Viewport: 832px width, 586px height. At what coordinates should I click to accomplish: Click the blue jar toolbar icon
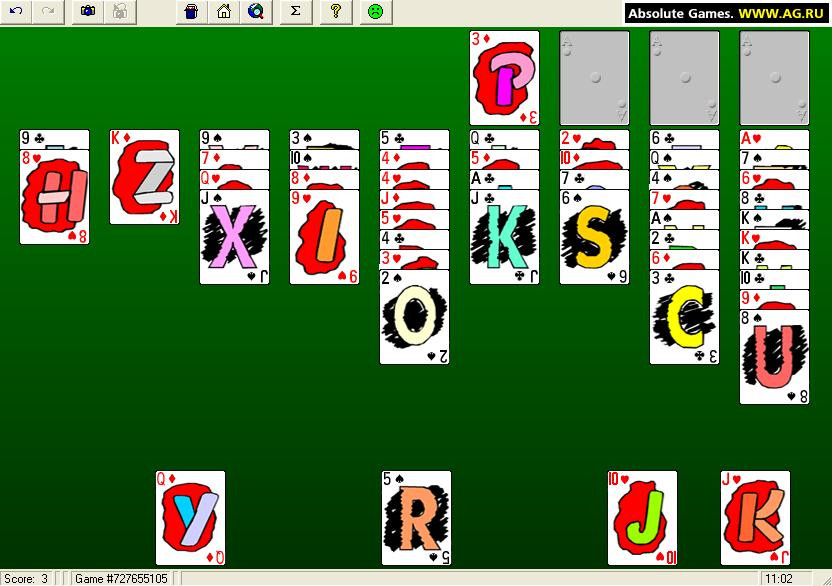[192, 12]
